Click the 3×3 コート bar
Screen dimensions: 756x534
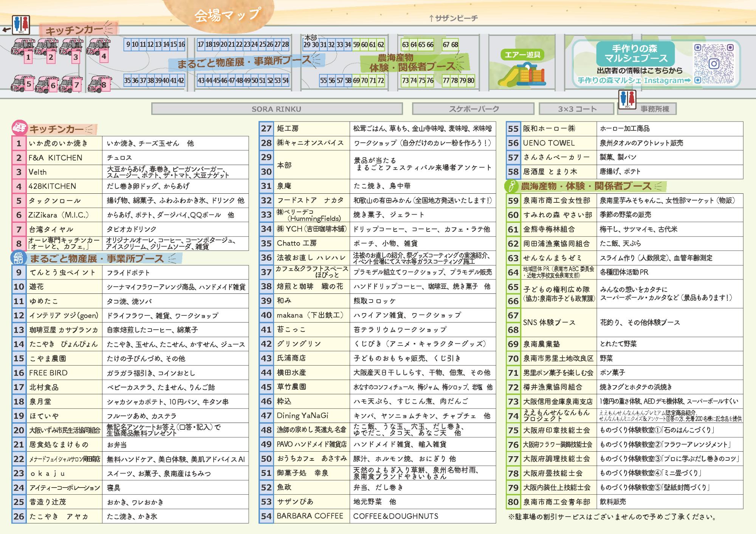tap(577, 109)
